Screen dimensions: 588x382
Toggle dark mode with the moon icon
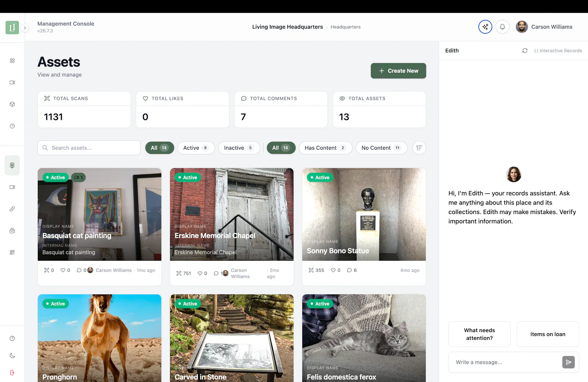pos(12,356)
